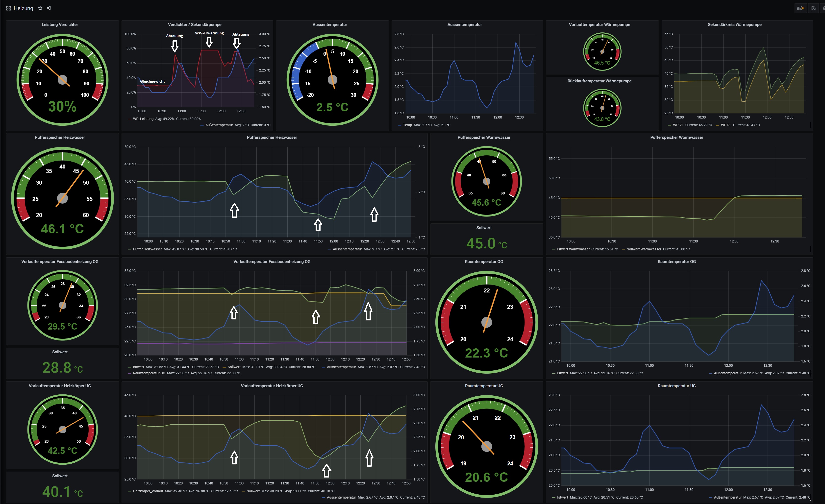Screen dimensions: 825x504
Task: Click the 42.5 °C Heizkörper UG gauge value
Action: [x=62, y=451]
